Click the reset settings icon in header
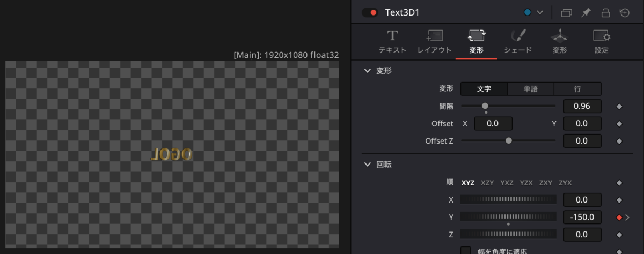The height and width of the screenshot is (254, 644). tap(624, 12)
